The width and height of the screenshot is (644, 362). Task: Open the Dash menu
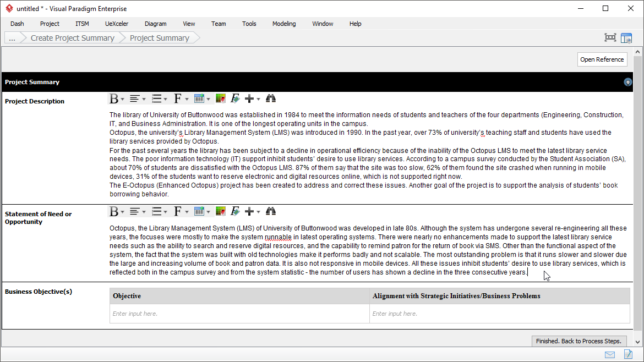coord(17,24)
